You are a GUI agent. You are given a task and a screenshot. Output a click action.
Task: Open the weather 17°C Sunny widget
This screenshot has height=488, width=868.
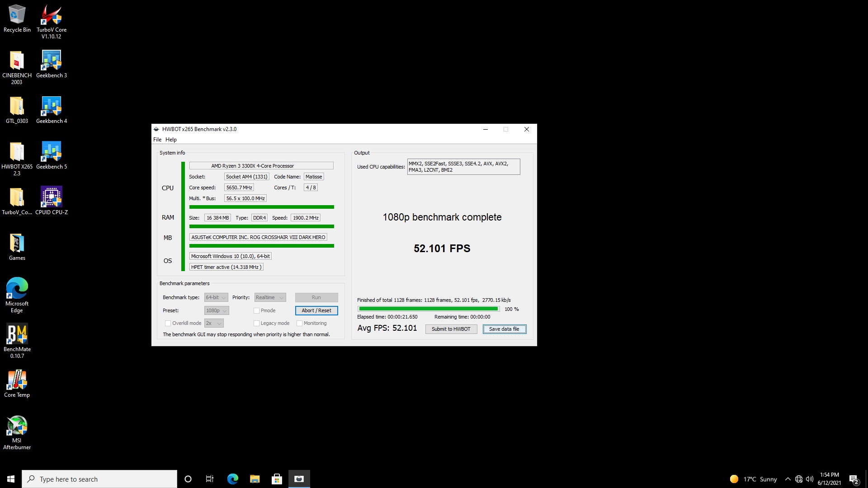click(753, 479)
